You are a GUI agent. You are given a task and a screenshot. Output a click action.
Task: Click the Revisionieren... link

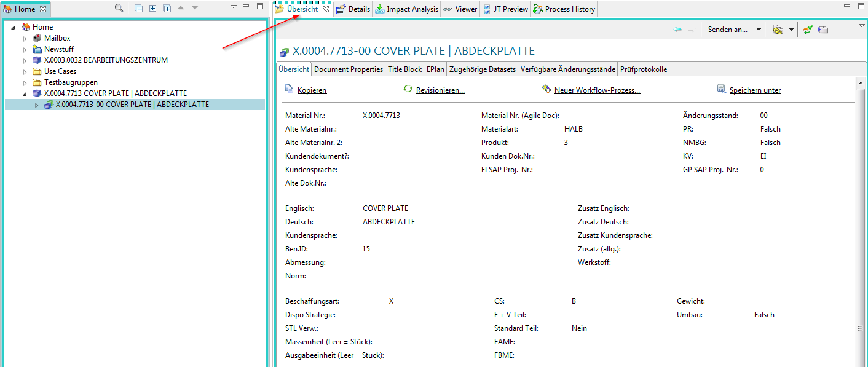click(440, 90)
